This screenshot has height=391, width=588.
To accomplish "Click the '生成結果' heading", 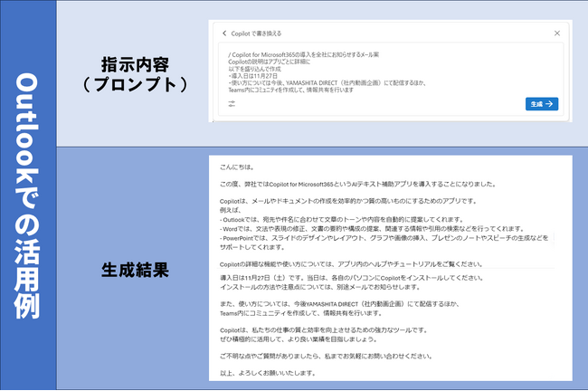I will (135, 271).
